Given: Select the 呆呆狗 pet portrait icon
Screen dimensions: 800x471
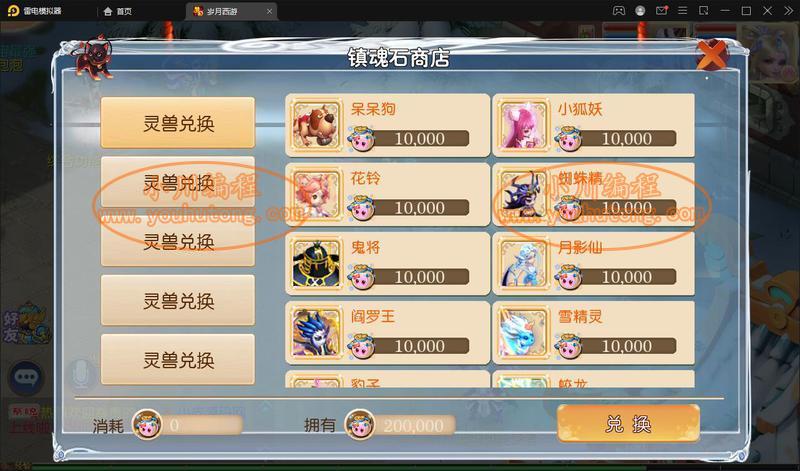Looking at the screenshot, I should [316, 125].
